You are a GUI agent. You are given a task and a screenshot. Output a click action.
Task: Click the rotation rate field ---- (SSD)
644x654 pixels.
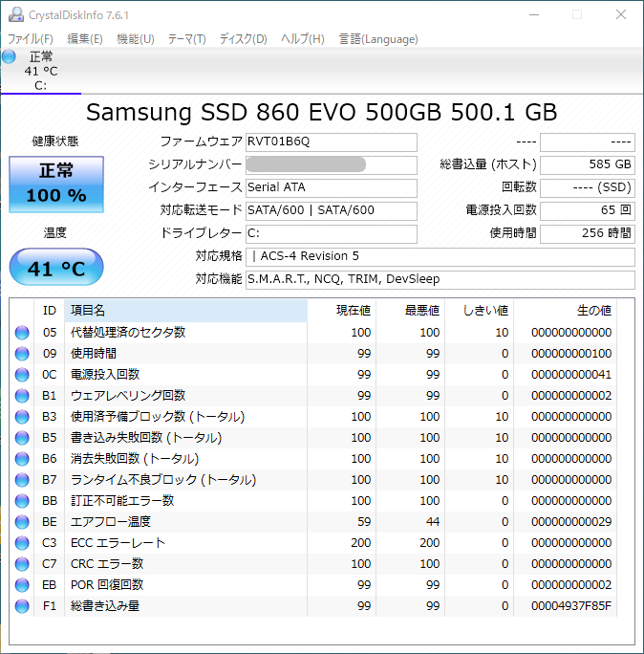[x=588, y=188]
